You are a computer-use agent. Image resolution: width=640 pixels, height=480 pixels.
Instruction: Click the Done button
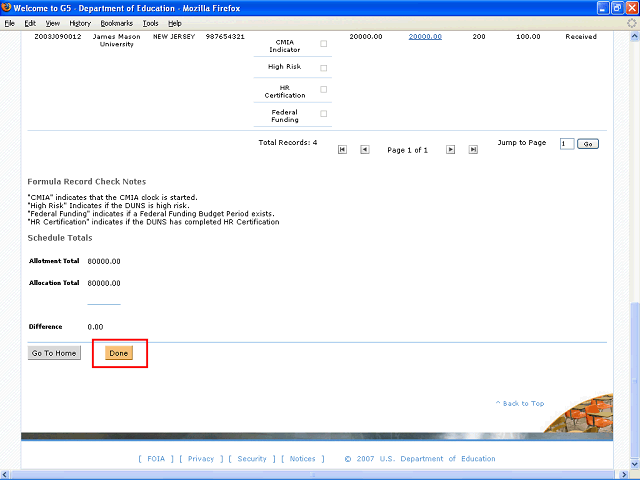pyautogui.click(x=119, y=353)
